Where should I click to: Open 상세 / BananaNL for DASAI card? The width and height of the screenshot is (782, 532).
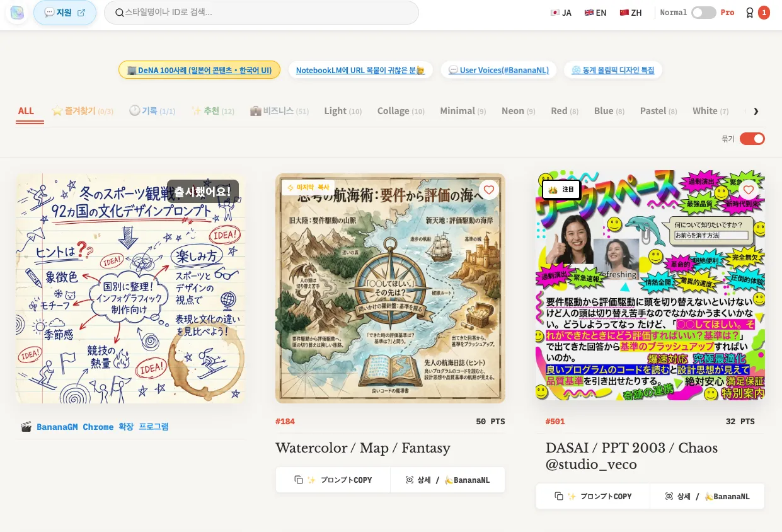(x=708, y=496)
